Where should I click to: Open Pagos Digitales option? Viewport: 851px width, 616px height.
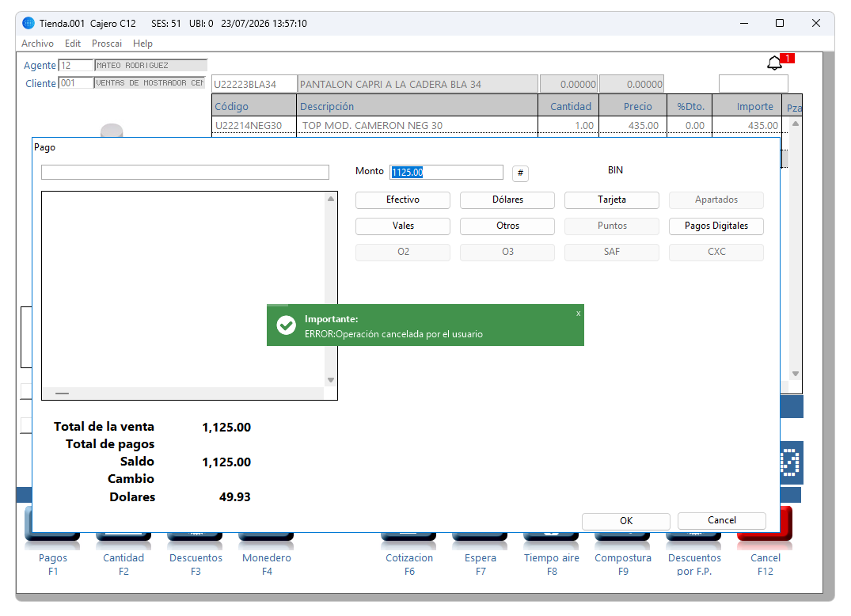pos(716,226)
